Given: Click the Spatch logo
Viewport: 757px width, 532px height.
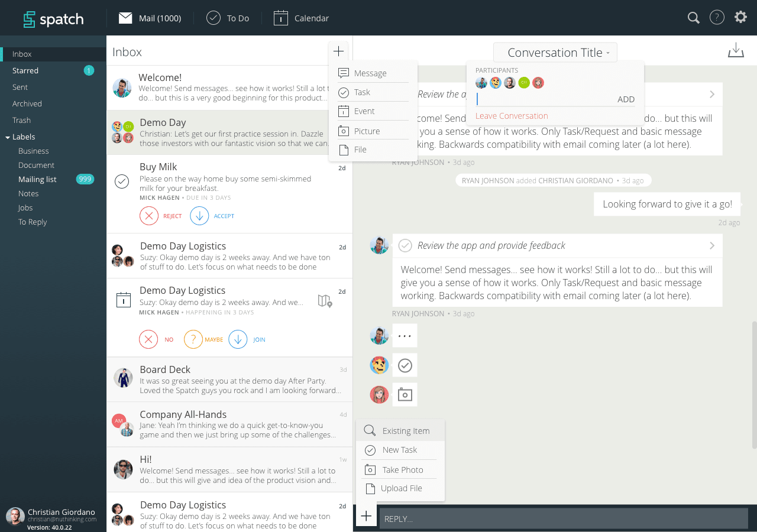Looking at the screenshot, I should coord(53,19).
